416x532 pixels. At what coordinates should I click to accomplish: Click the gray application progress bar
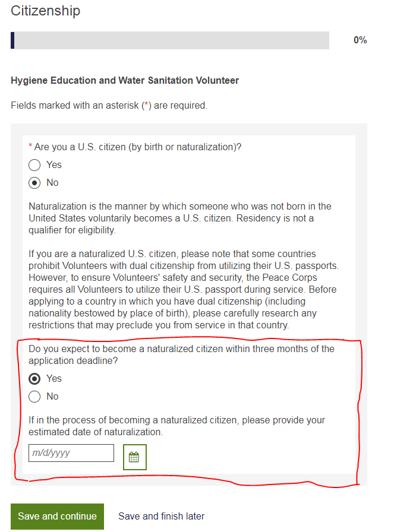point(170,40)
